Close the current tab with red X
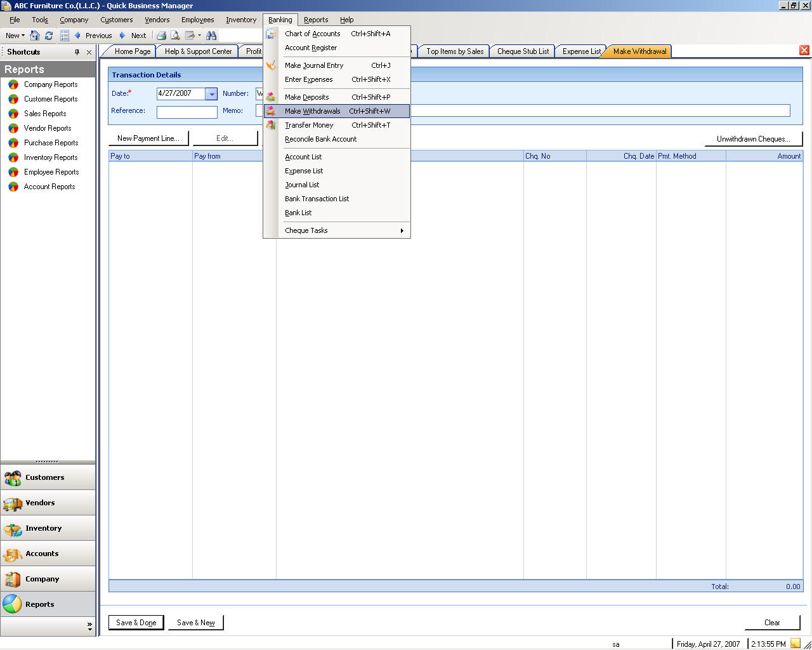The image size is (812, 650). (x=804, y=50)
